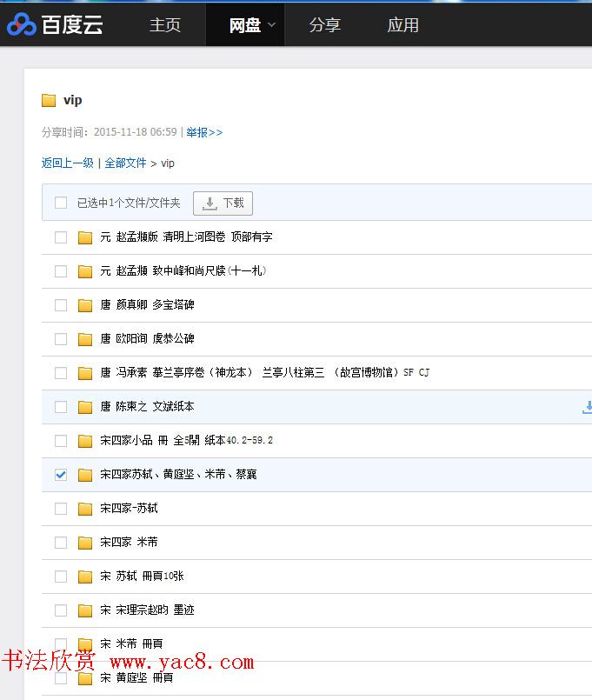Expand the 网盘 dropdown arrow

click(271, 25)
